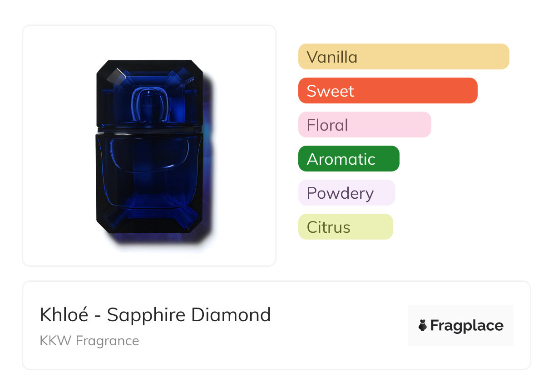Select the Powdery accord bar
The height and width of the screenshot is (392, 553).
tap(346, 193)
